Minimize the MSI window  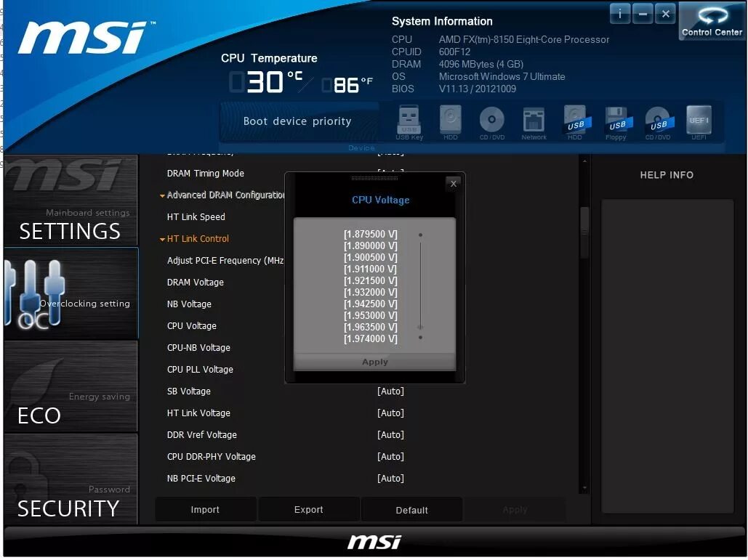pyautogui.click(x=643, y=14)
